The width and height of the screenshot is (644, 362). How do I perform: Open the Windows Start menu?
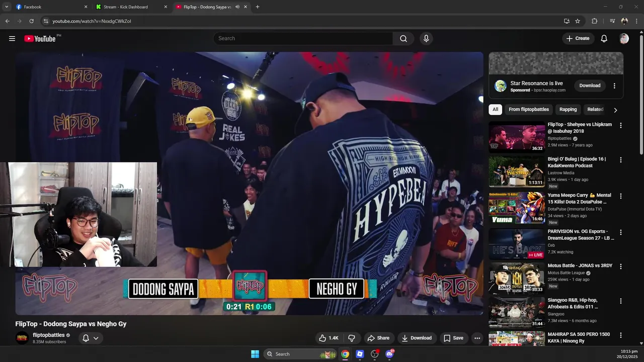tap(255, 354)
